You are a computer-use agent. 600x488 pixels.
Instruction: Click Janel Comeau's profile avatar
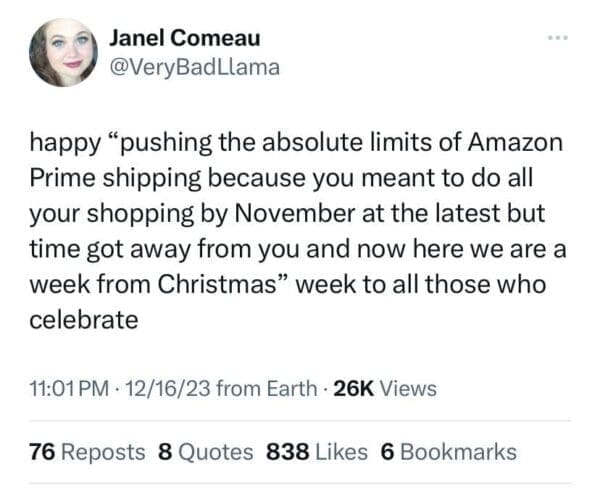[63, 51]
